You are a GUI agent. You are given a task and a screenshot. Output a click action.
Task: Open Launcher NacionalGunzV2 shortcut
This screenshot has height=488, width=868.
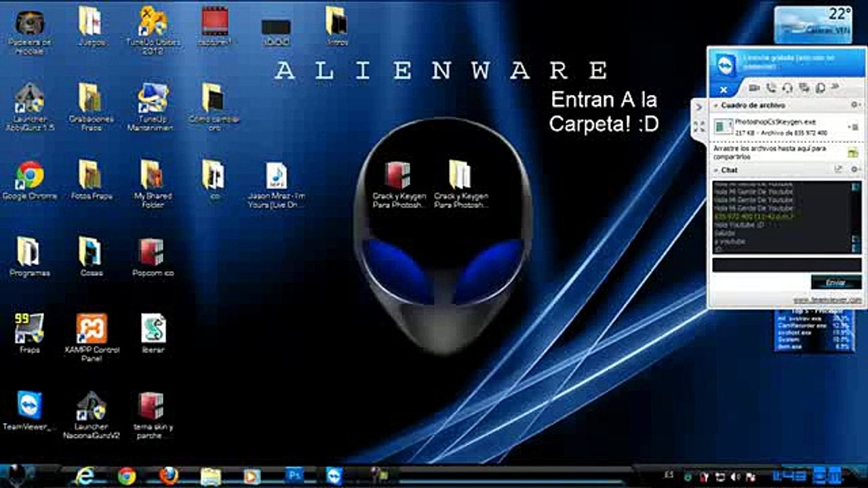[91, 415]
